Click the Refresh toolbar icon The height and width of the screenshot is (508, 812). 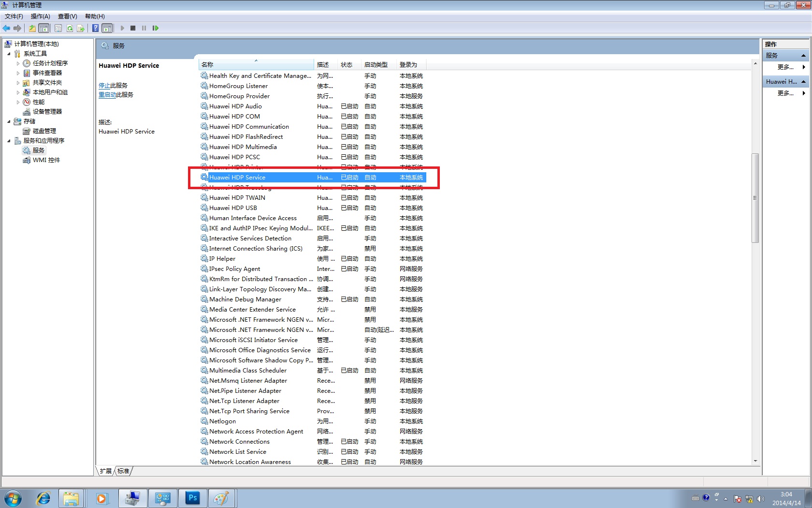70,28
